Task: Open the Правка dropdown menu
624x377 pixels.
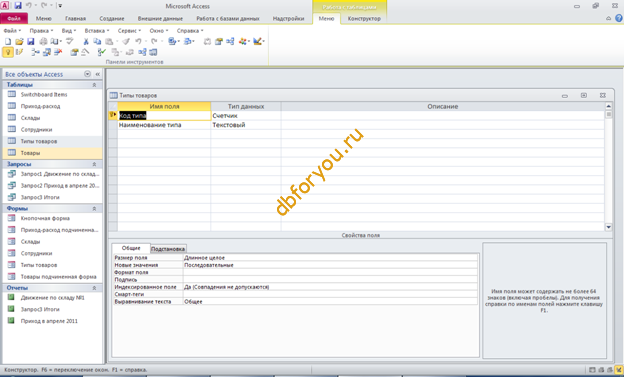Action: click(x=41, y=31)
